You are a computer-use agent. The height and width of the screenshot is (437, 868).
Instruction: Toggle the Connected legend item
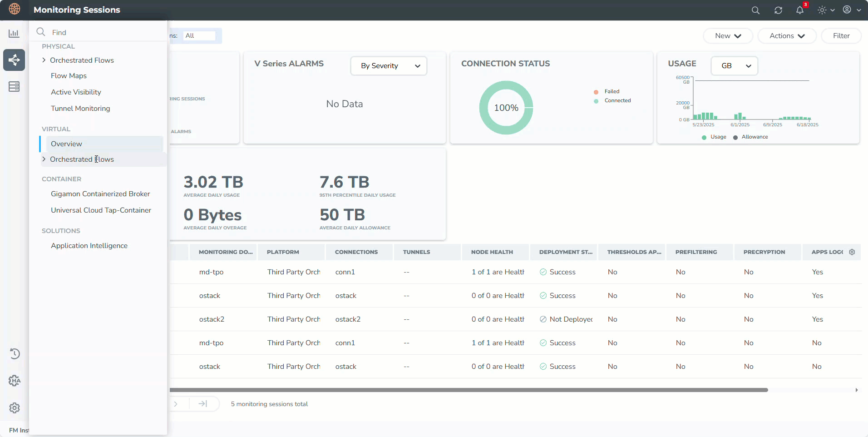(612, 100)
